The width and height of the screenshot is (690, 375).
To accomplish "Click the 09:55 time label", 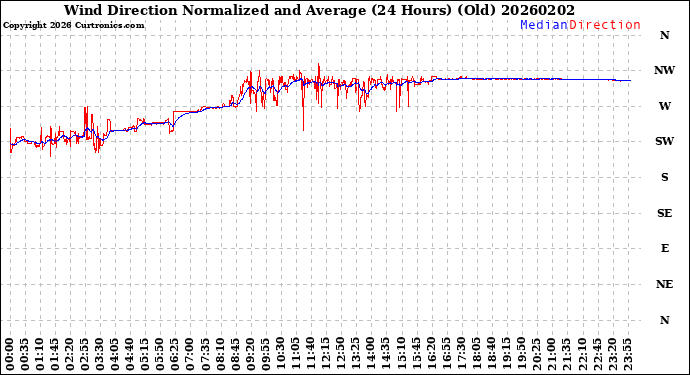I will pyautogui.click(x=265, y=355).
